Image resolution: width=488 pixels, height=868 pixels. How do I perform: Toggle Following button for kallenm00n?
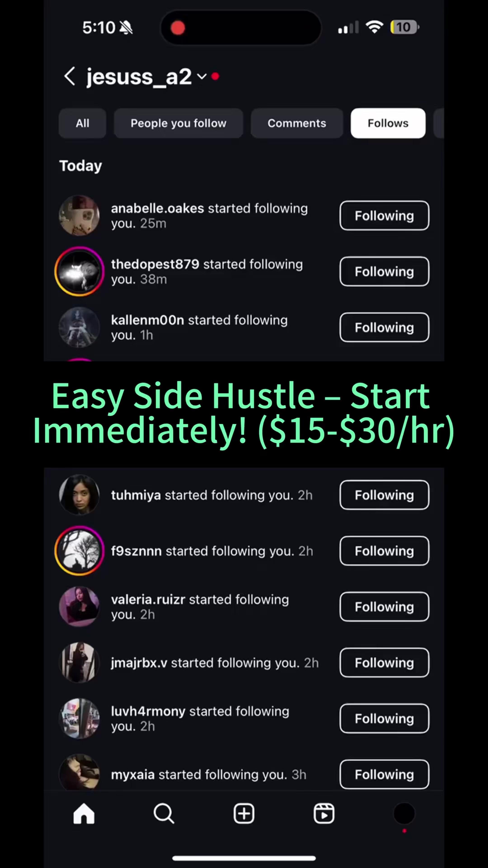coord(384,328)
